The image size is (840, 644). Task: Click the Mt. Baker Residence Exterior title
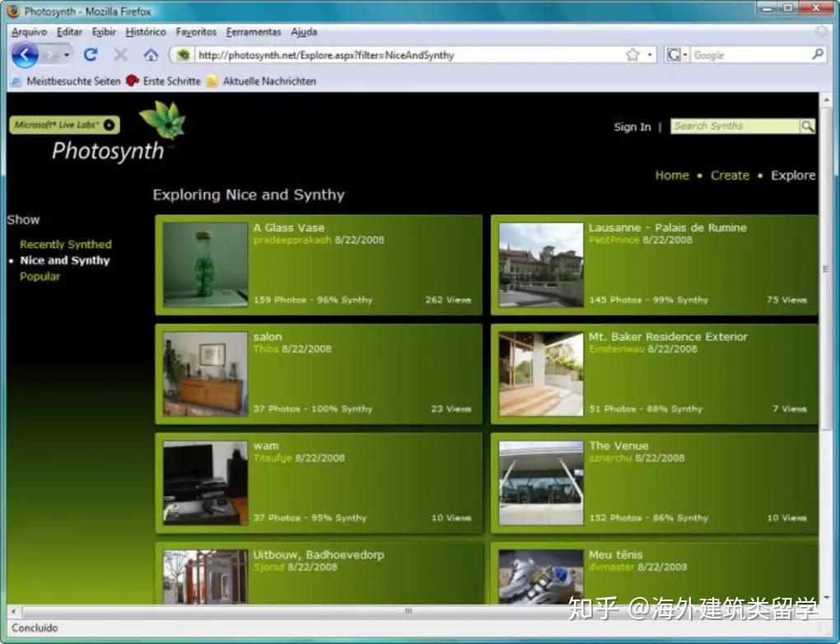(668, 337)
